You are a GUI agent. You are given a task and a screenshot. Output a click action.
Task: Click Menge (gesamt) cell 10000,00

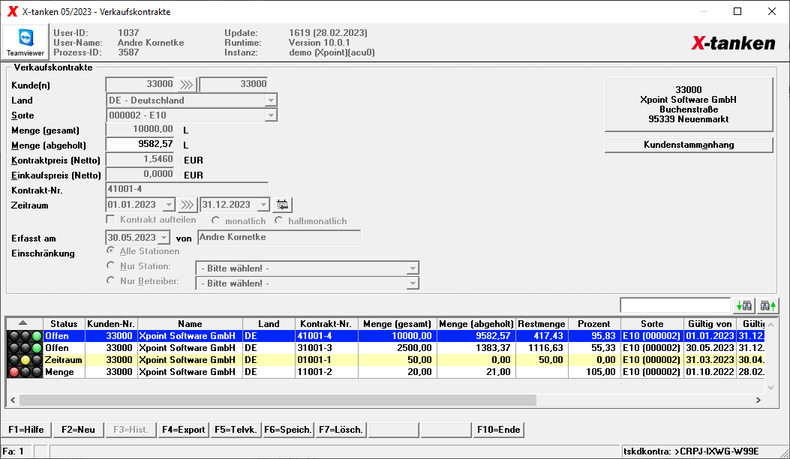398,336
